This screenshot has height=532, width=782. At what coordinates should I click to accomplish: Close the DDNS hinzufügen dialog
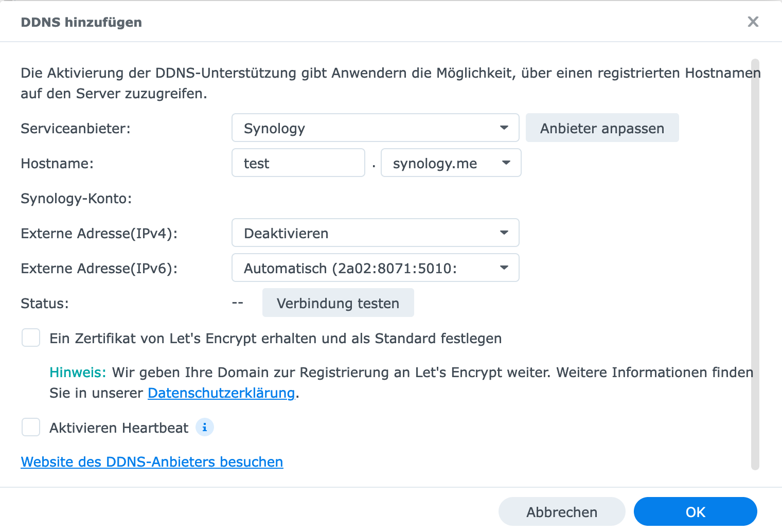(753, 22)
